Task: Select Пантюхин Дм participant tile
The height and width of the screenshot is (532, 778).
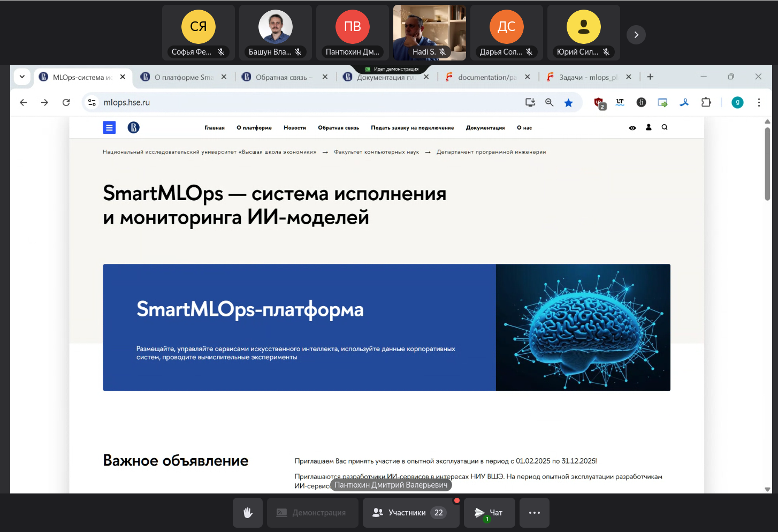Action: [x=353, y=33]
